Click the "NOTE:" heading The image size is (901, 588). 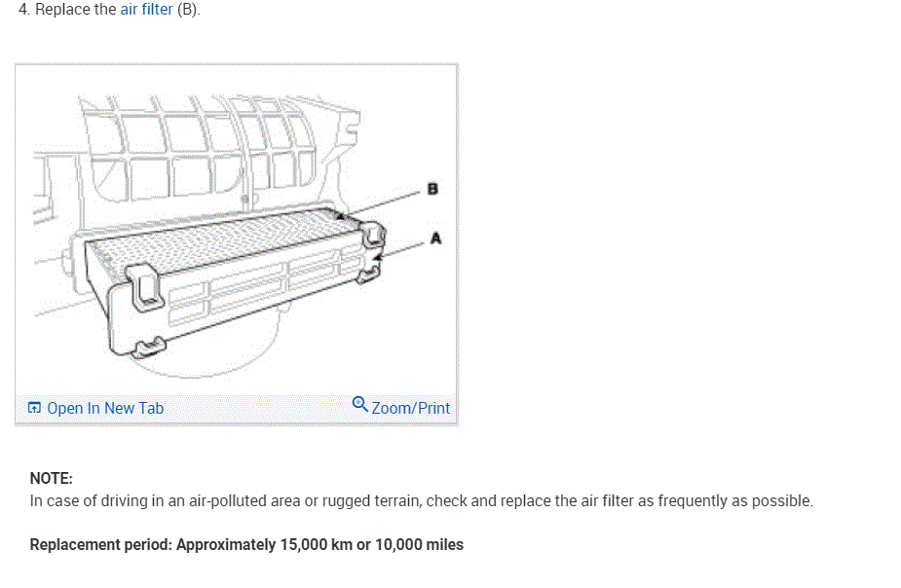[x=52, y=478]
